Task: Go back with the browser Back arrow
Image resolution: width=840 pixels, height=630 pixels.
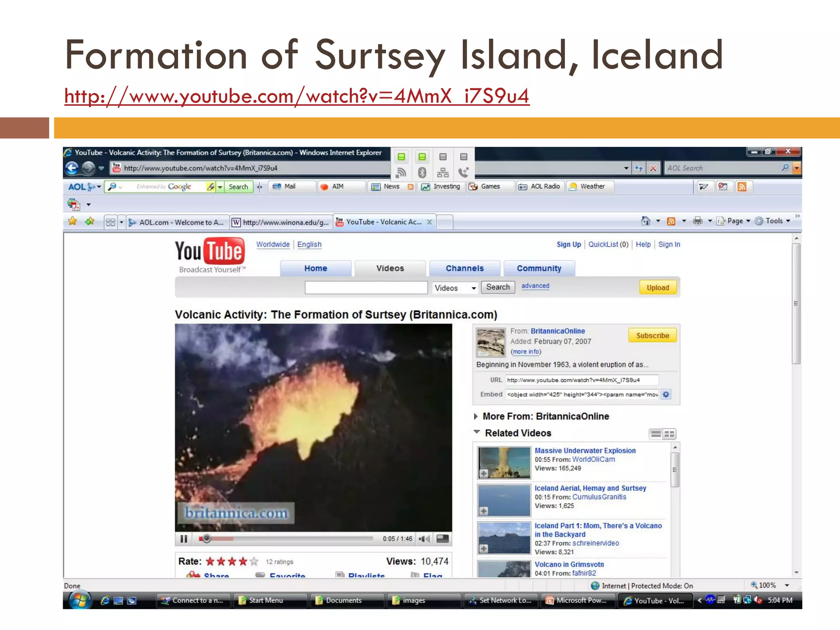Action: (x=72, y=168)
